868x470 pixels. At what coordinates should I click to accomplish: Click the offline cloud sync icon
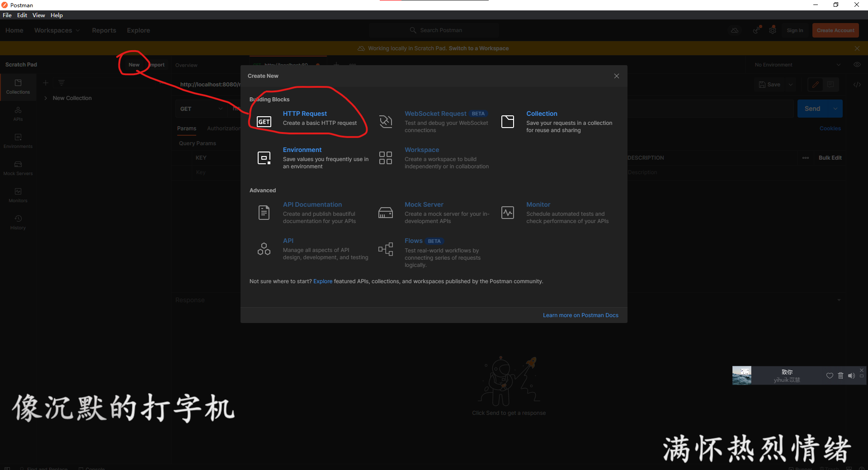click(x=735, y=30)
